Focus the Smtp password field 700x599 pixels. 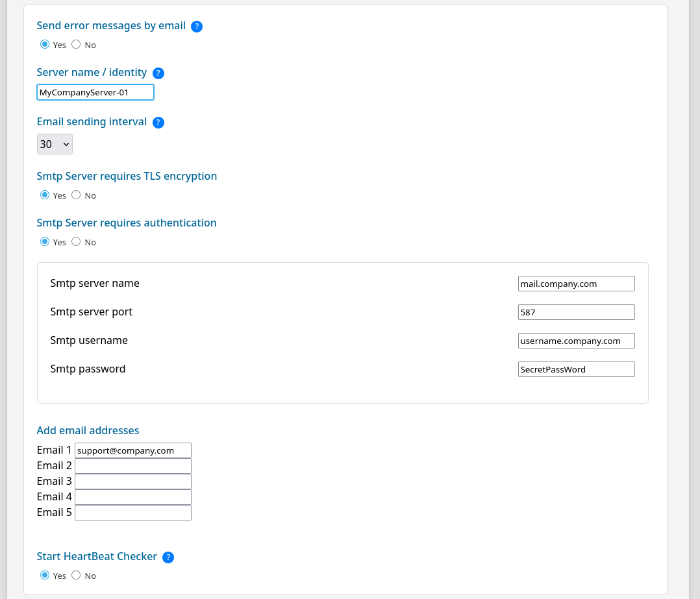pos(577,369)
